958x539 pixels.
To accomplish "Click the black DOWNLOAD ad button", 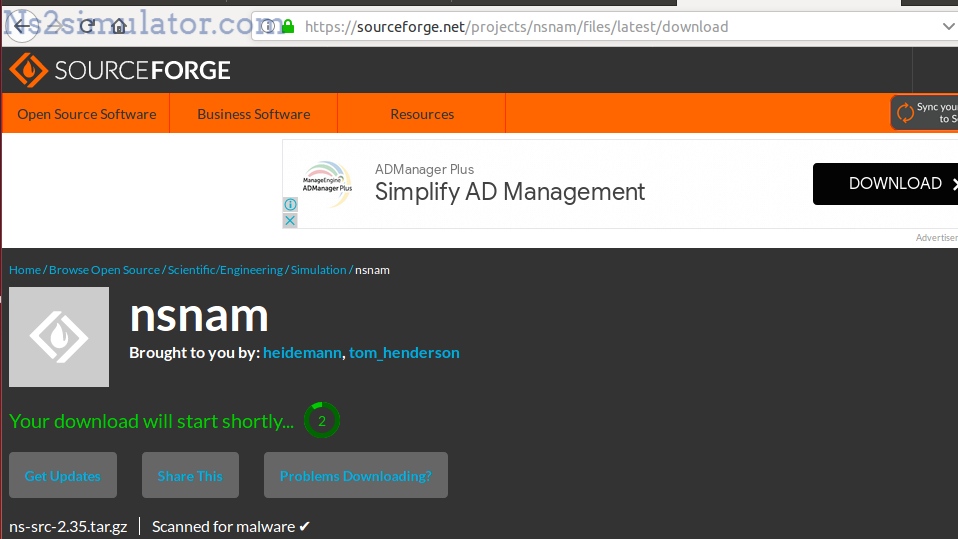I will pos(885,183).
